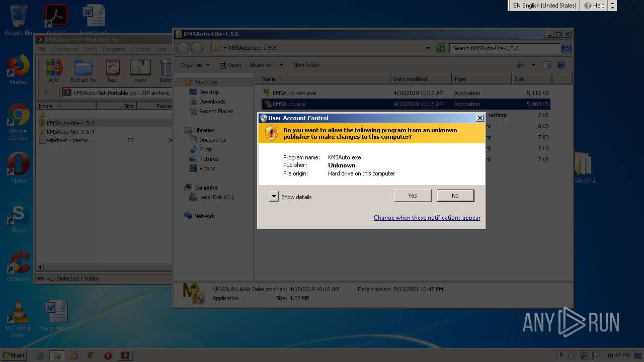Open the Word document icon near the VLC shortcut
The width and height of the screenshot is (644, 362).
56,316
